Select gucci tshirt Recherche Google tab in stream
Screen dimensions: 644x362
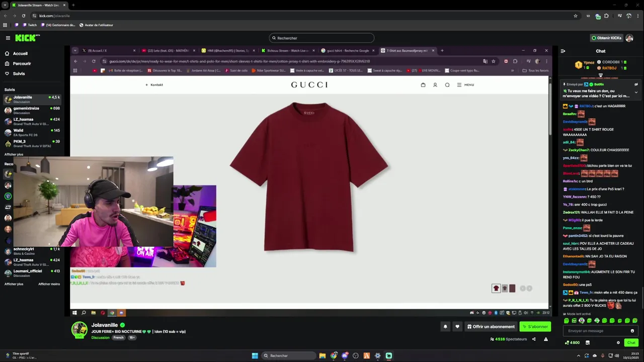[x=348, y=50]
